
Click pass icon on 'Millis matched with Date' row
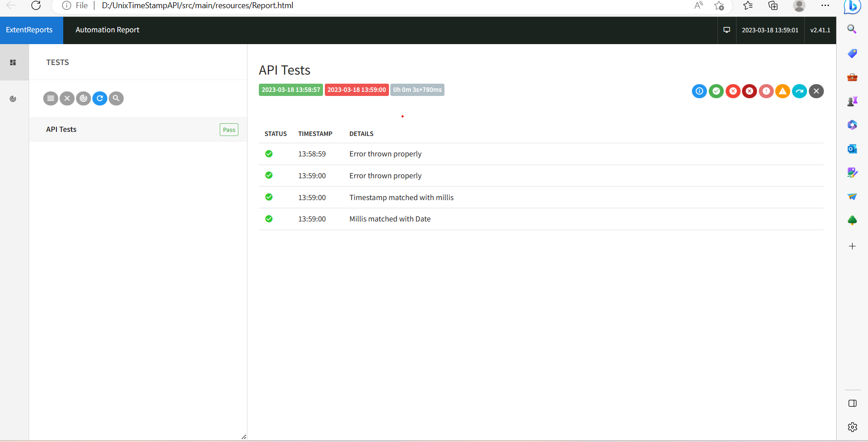click(269, 219)
